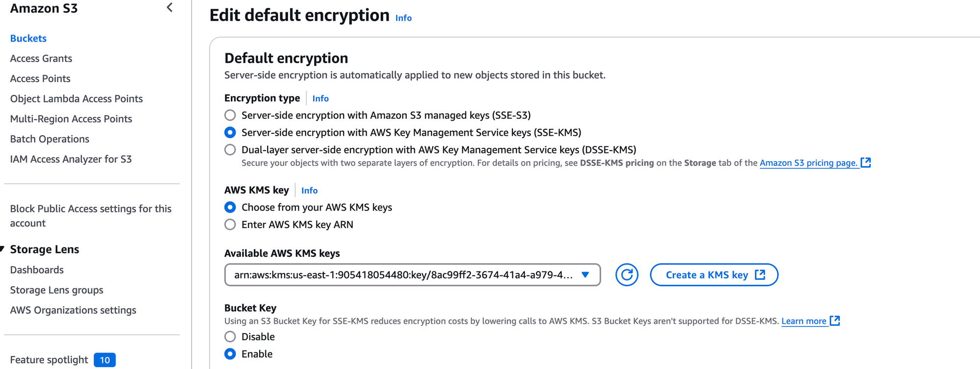Click the Create a KMS key button
This screenshot has height=369, width=980.
tap(713, 275)
